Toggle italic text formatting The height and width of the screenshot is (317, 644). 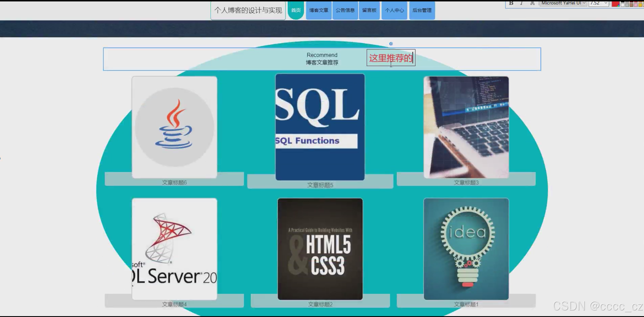(521, 3)
